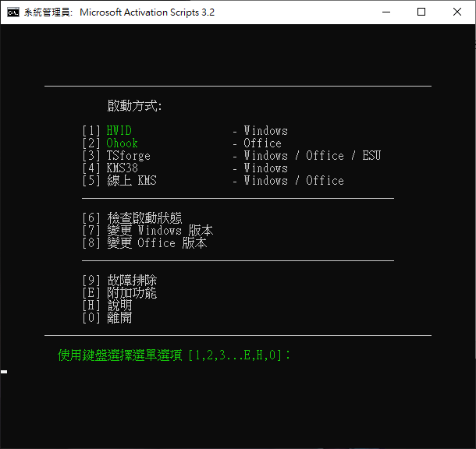Click the '[9] 故障排除' entry
This screenshot has height=449, width=476.
(x=119, y=280)
